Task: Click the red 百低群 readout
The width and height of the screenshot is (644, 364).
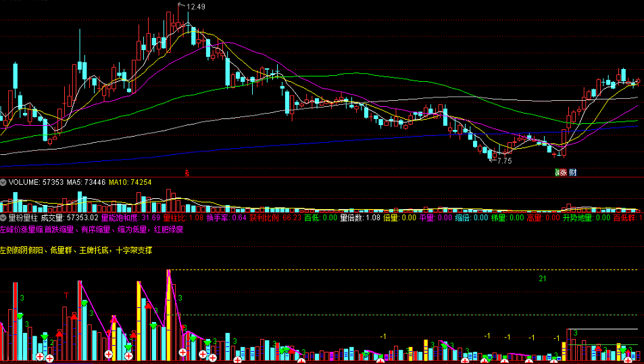Action: (x=628, y=218)
